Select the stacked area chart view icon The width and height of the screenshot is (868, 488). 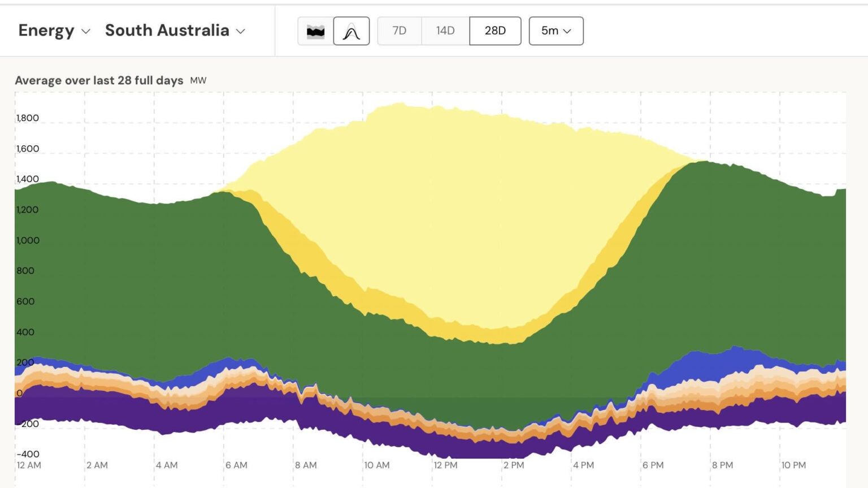(x=315, y=31)
